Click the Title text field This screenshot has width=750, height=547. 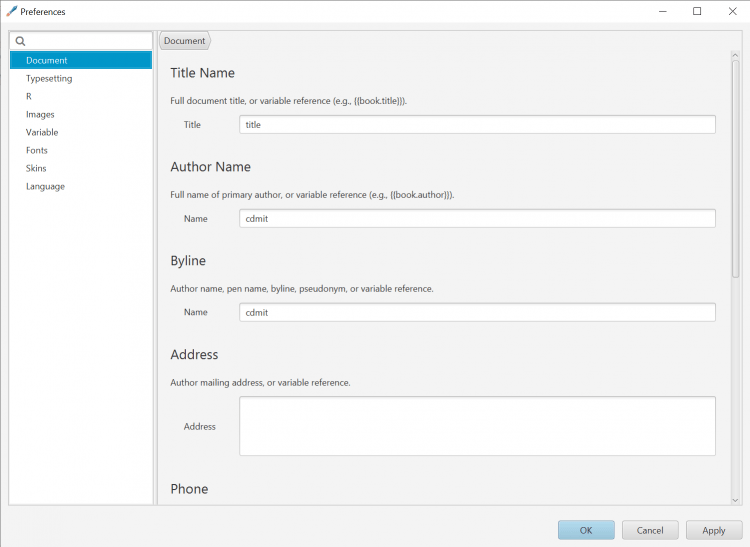point(477,124)
